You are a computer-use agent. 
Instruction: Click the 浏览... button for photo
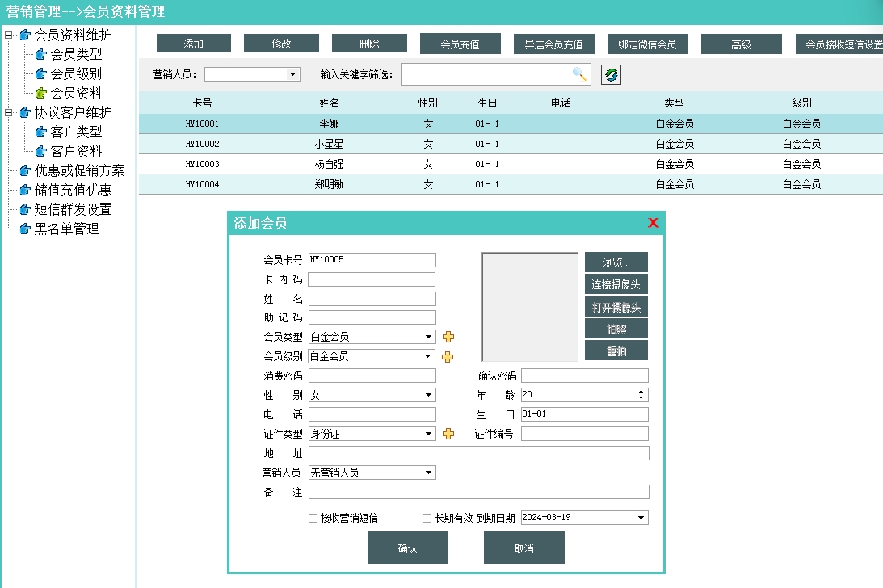616,262
